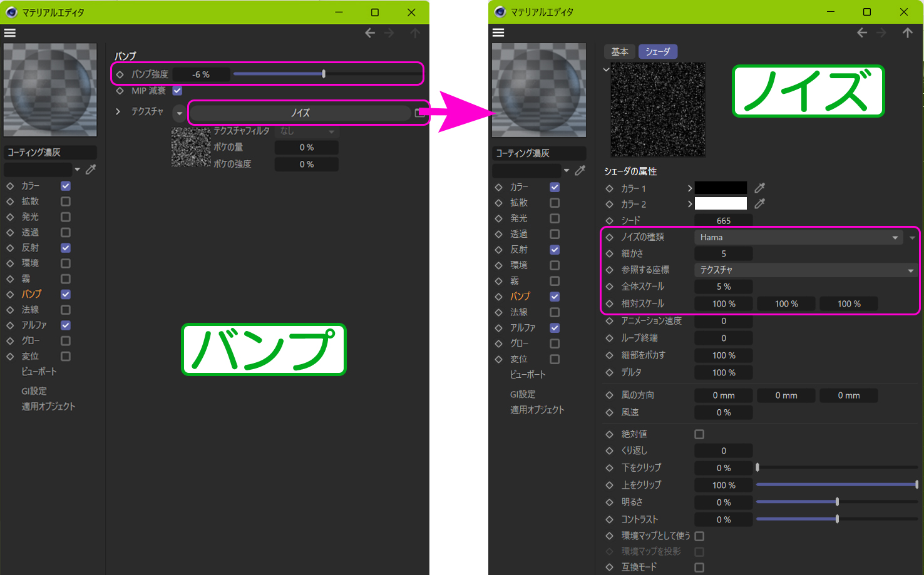Open GI設定 in the right window
924x575 pixels.
pos(523,394)
